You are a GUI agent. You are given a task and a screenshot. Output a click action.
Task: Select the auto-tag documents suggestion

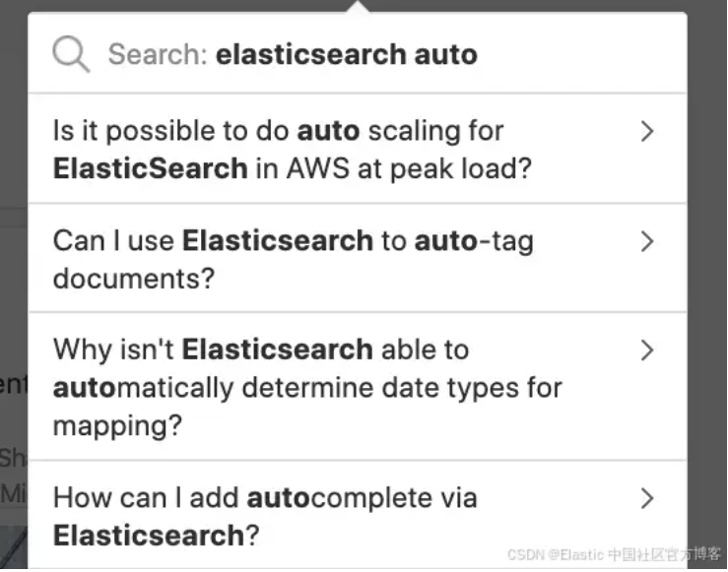[296, 259]
